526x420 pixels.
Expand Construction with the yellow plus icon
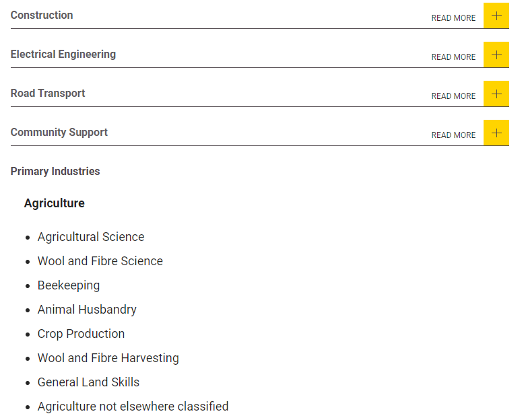coord(496,15)
